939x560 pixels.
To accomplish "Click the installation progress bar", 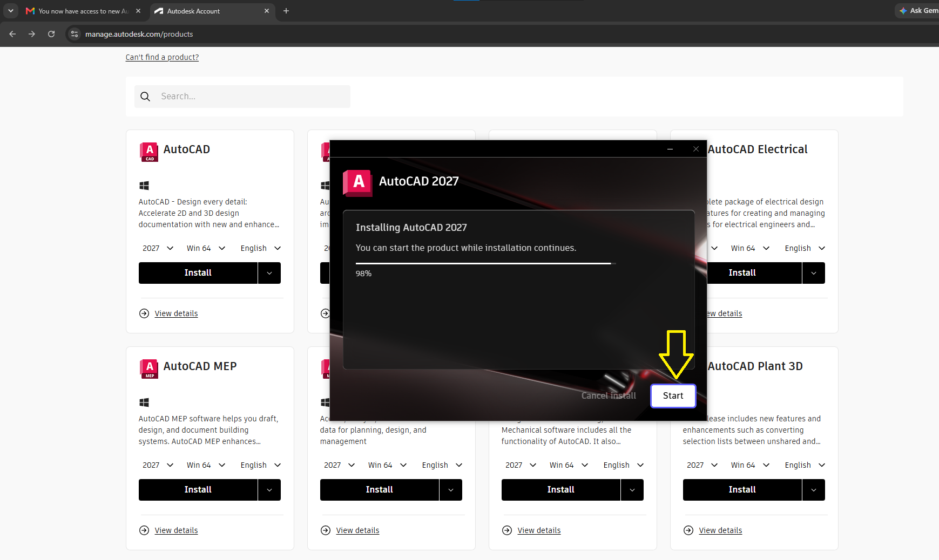I will pos(485,263).
